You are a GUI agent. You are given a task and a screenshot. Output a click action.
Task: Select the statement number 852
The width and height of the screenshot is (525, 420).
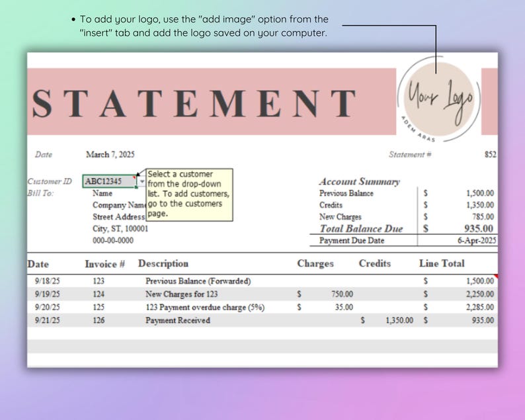pyautogui.click(x=490, y=154)
